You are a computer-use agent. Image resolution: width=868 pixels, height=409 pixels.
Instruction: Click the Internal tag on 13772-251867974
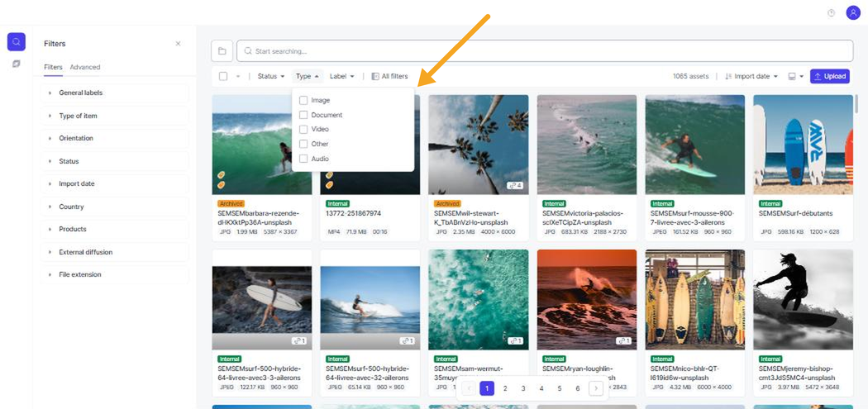coord(337,203)
